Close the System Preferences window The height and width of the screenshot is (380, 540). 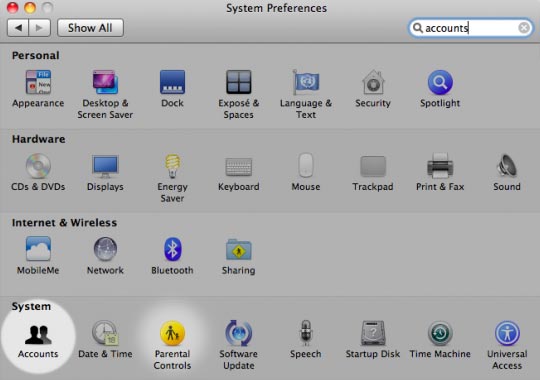pyautogui.click(x=12, y=7)
